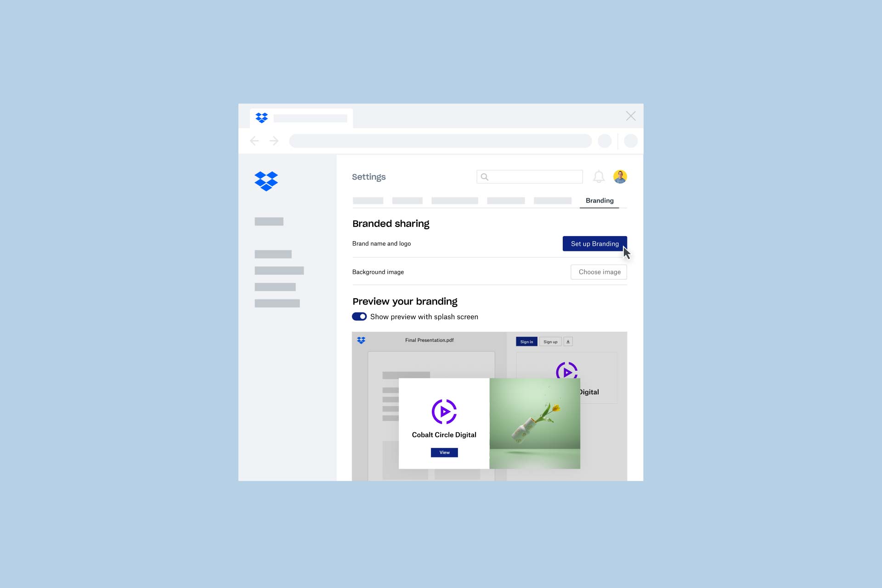Screen dimensions: 882x588
Task: Open the Branding tab in Settings
Action: click(x=599, y=200)
